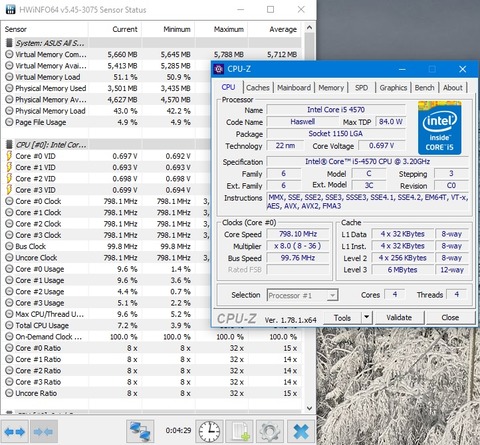Image resolution: width=480 pixels, height=445 pixels.
Task: Click the Bus Speed 99.76 MHz value
Action: [x=298, y=258]
